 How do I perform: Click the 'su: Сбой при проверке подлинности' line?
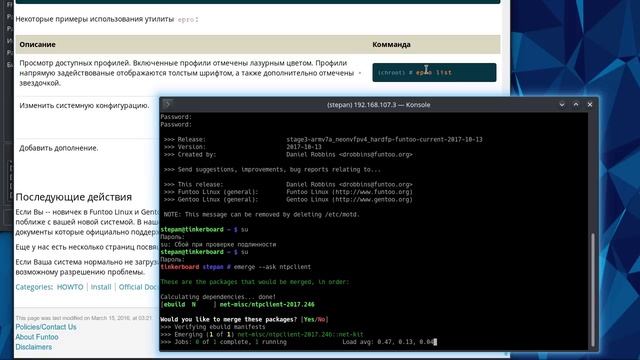218,244
